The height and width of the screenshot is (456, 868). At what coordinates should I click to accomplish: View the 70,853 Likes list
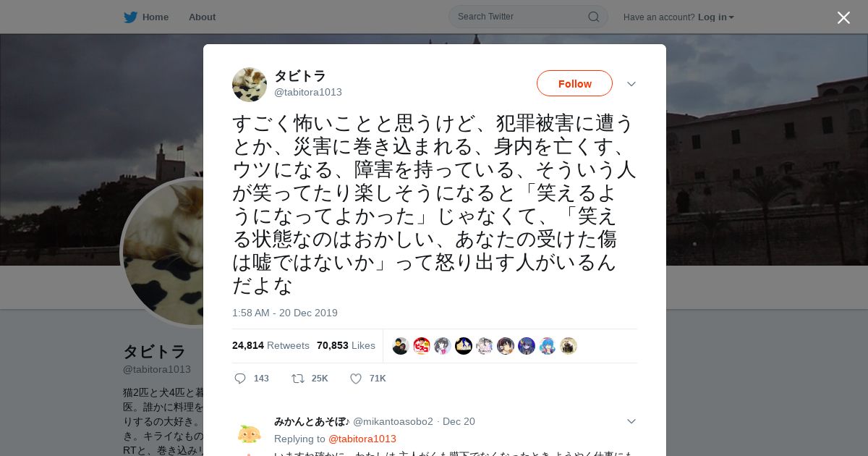coord(346,345)
